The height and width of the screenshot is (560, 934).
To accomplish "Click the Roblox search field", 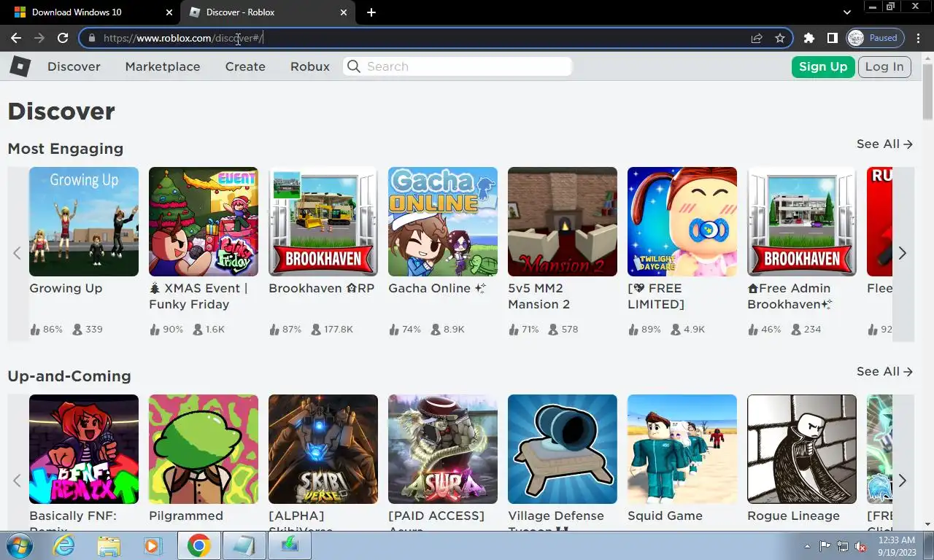I will click(x=458, y=66).
